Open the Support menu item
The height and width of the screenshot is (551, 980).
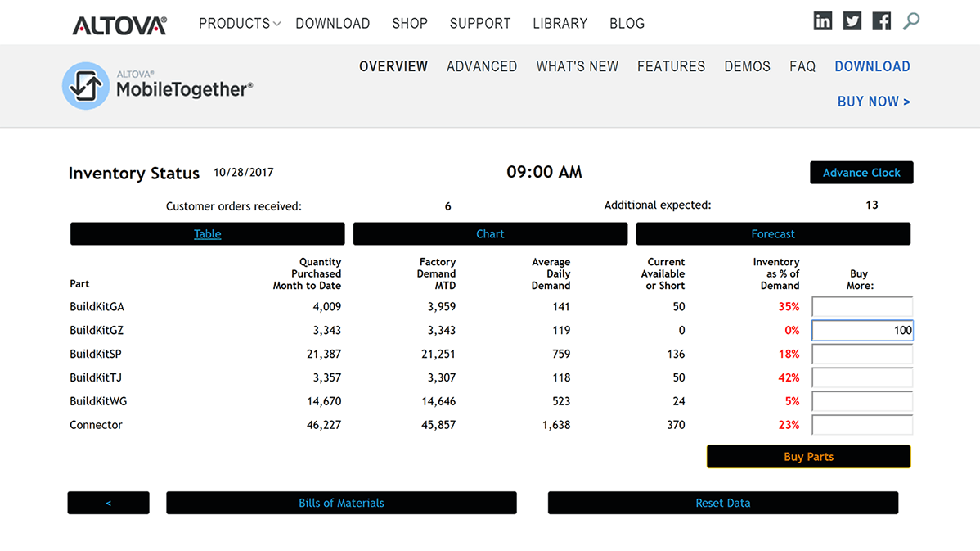click(x=480, y=24)
